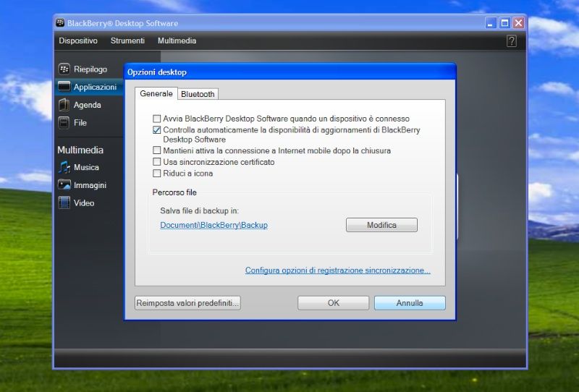Toggle Mantieni attiva la connessione checkbox
This screenshot has height=392, width=579.
156,150
